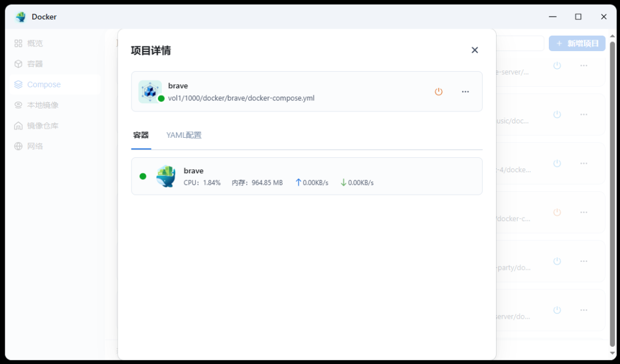Open more options on the -party/do... row
This screenshot has width=620, height=364.
point(584,261)
